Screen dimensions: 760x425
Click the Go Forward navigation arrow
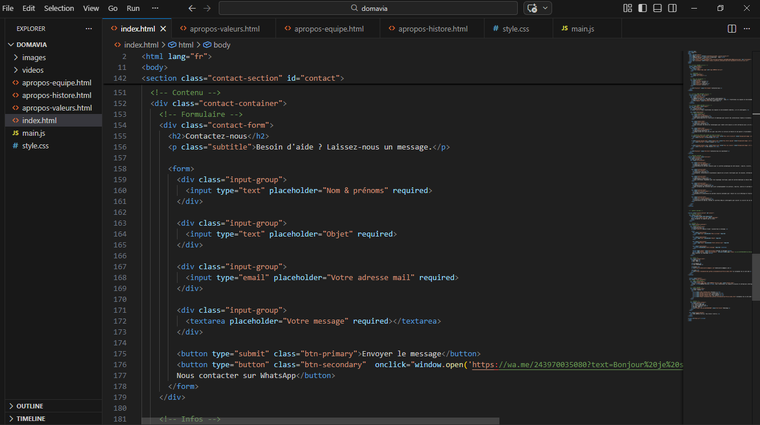[207, 8]
